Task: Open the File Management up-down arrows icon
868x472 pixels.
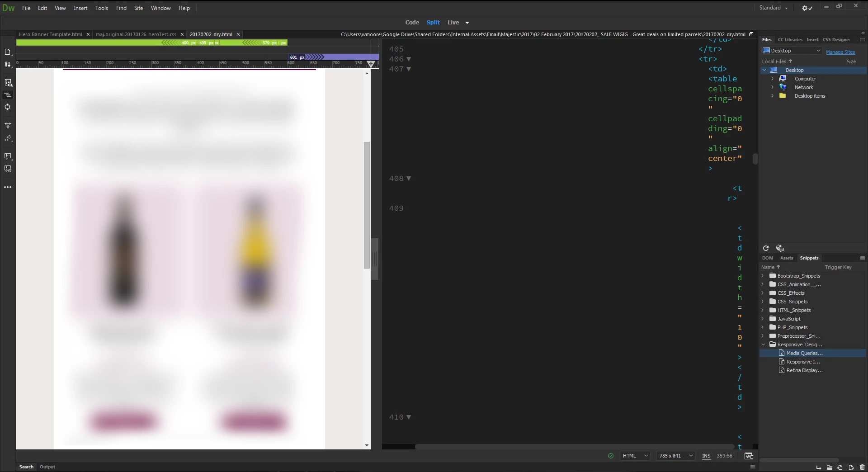Action: click(8, 64)
